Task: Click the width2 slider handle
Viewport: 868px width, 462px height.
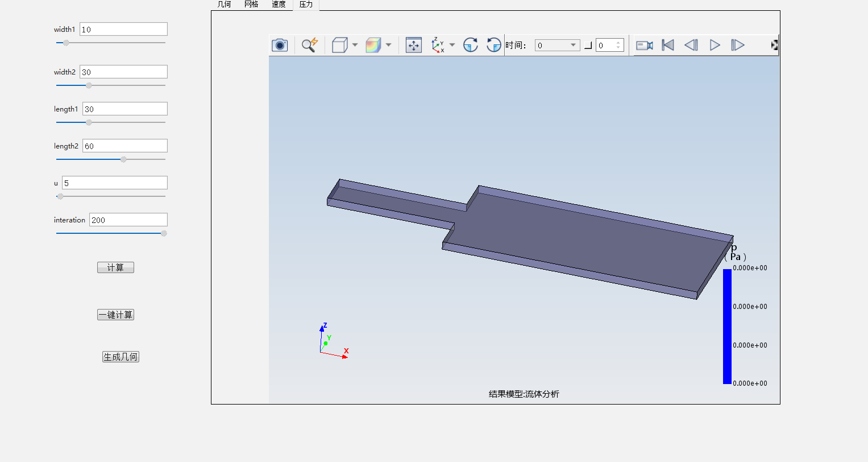Action: [x=89, y=85]
